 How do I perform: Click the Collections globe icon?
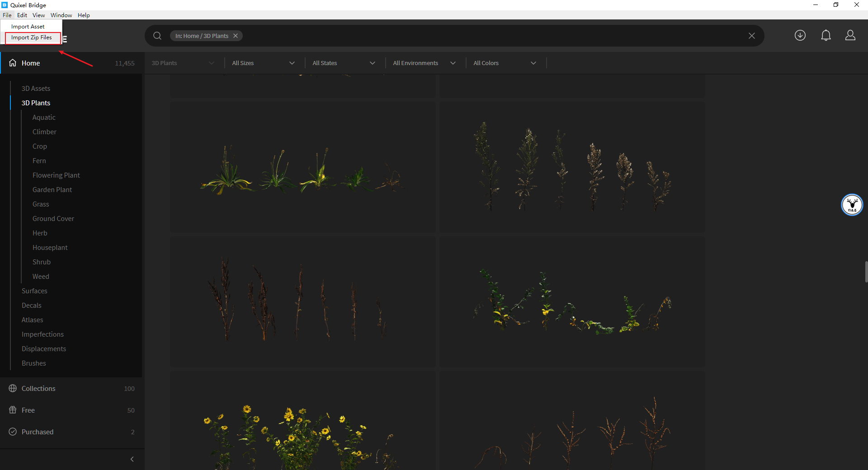pos(13,388)
